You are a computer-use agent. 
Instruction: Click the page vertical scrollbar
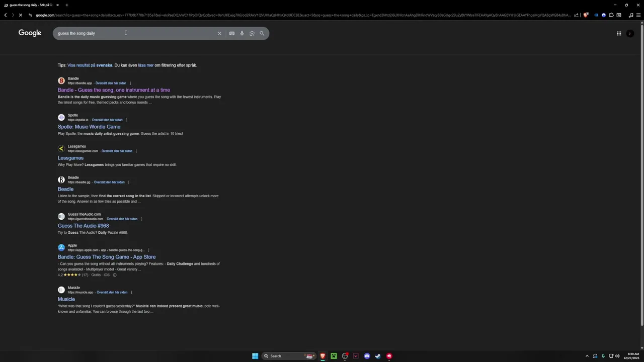click(641, 176)
